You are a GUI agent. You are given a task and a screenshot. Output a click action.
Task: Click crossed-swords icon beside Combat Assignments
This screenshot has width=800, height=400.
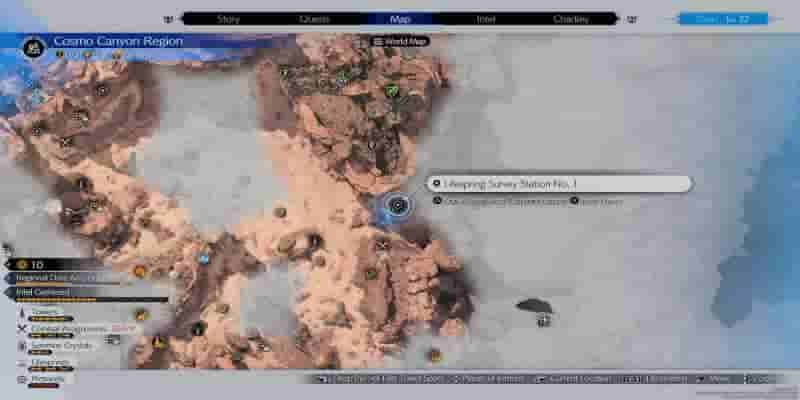[22, 330]
